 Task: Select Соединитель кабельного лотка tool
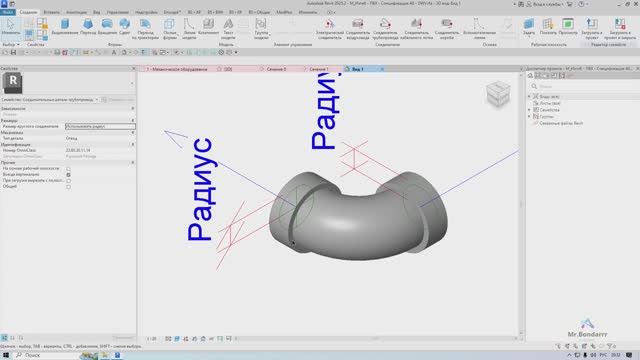(416, 29)
